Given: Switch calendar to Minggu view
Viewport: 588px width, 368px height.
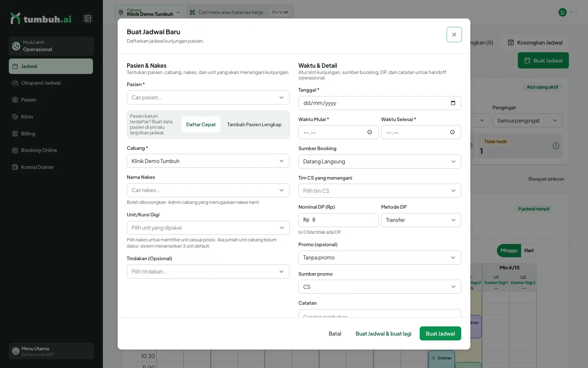Looking at the screenshot, I should point(509,250).
